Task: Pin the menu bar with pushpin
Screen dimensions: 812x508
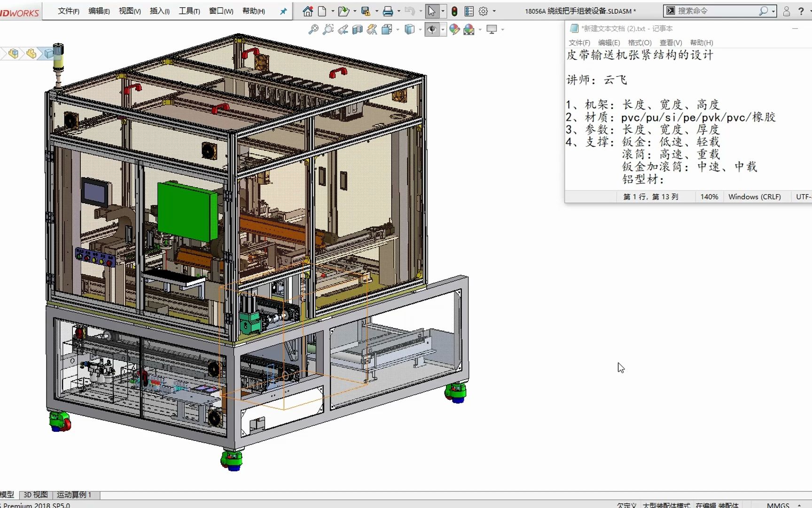Action: (283, 11)
